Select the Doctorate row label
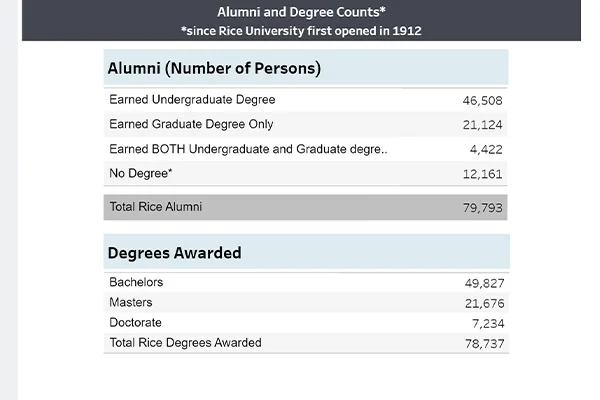The image size is (600, 400). (135, 323)
